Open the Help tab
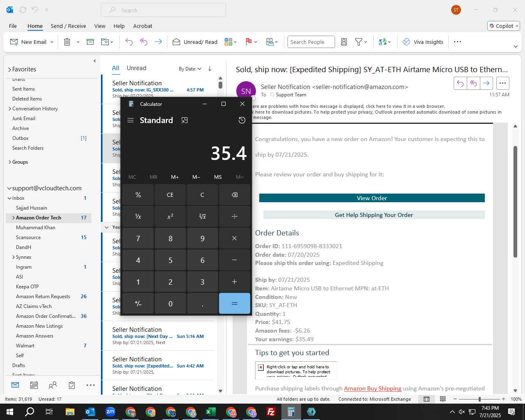 tap(119, 26)
